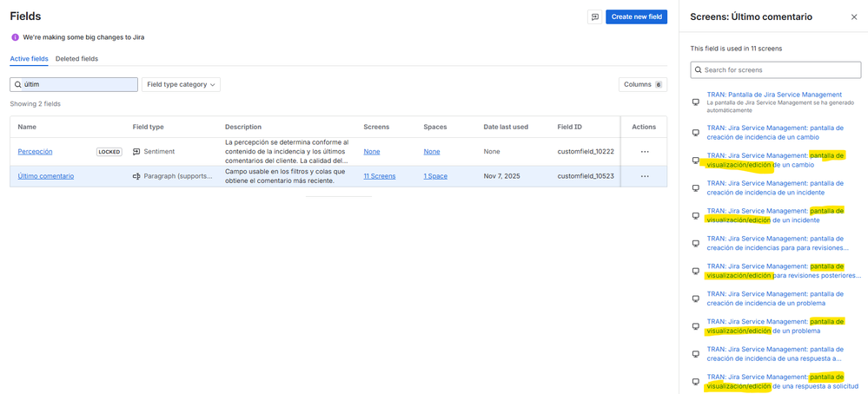
Task: Switch to the Active fields tab
Action: [29, 58]
